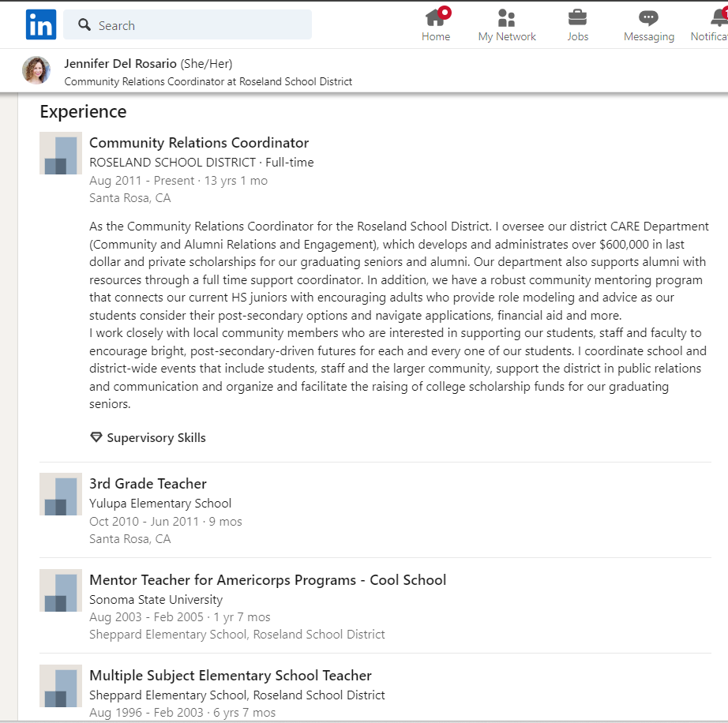Click ROSELAND SCHOOL DISTRICT · Full-time text

[x=201, y=163]
